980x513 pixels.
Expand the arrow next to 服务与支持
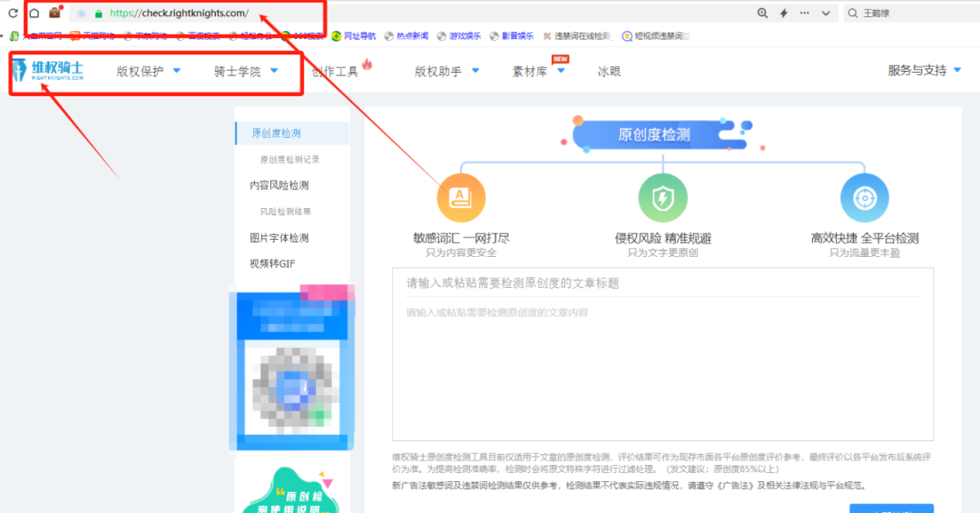pos(957,70)
